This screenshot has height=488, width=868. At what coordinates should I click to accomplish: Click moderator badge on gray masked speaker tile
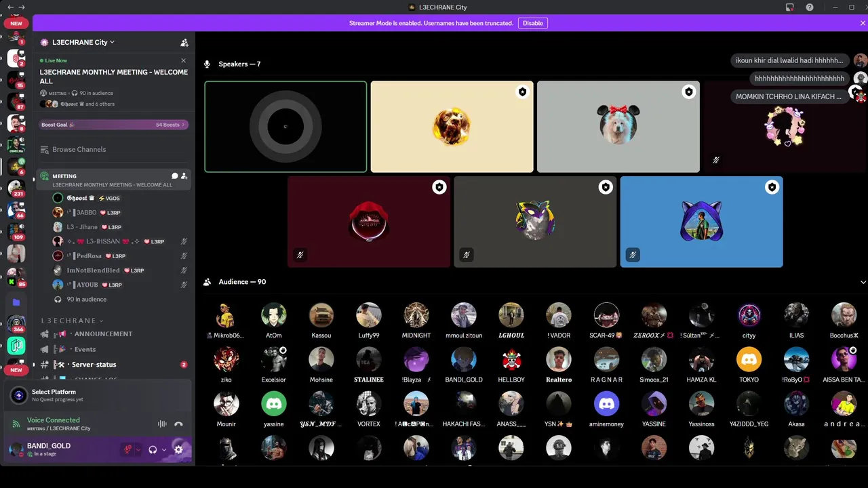point(606,187)
